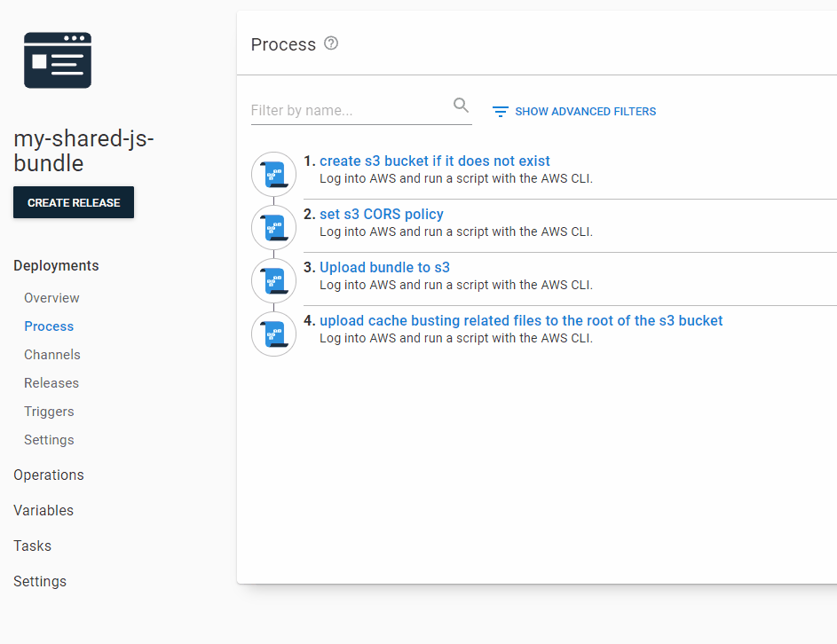Open the Process help question-mark icon
Screen dimensions: 837x644
(x=331, y=43)
